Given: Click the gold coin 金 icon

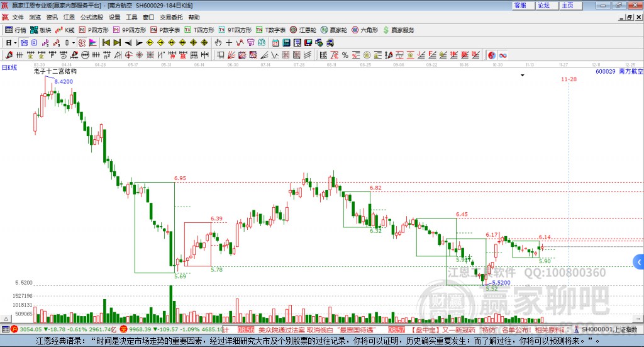Looking at the screenshot, I should pyautogui.click(x=367, y=55).
